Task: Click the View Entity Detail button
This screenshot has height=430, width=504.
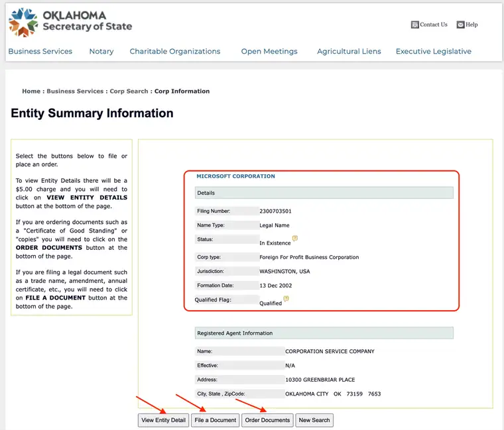Action: coord(163,420)
